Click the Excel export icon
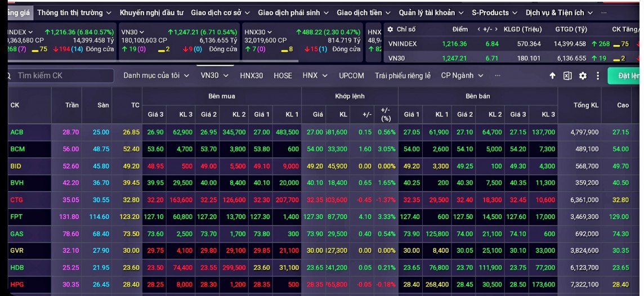Viewport: 644px width, 296px height. (x=567, y=76)
